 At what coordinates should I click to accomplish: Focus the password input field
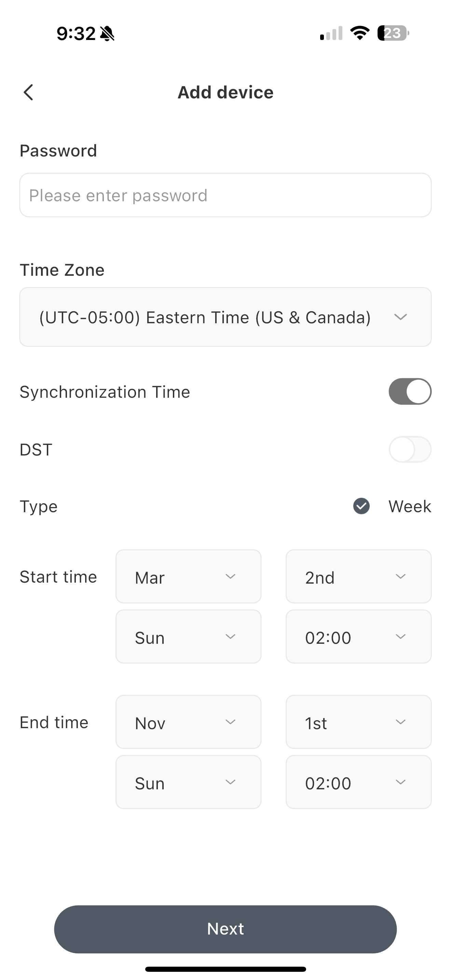click(225, 195)
